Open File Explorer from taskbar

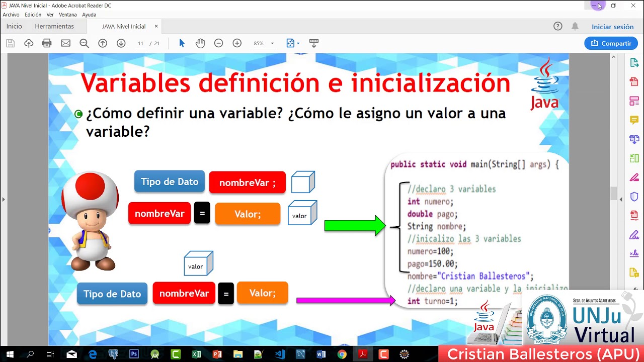238,354
